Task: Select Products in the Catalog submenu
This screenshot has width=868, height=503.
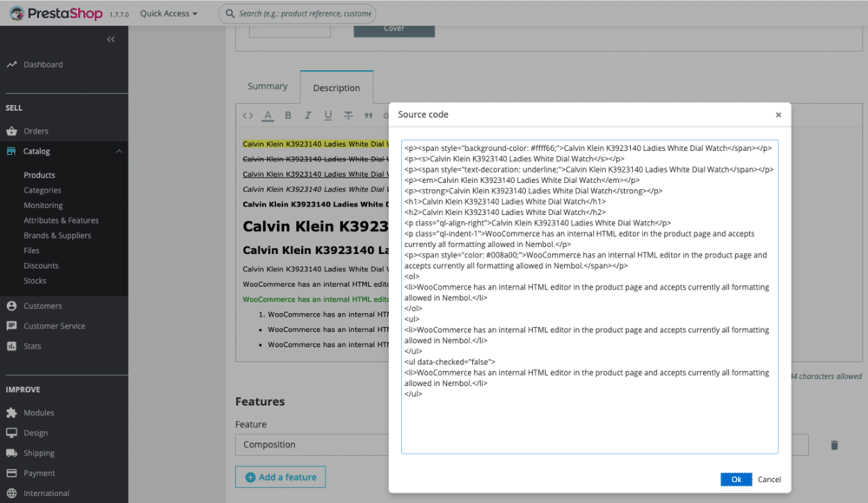Action: click(x=39, y=175)
